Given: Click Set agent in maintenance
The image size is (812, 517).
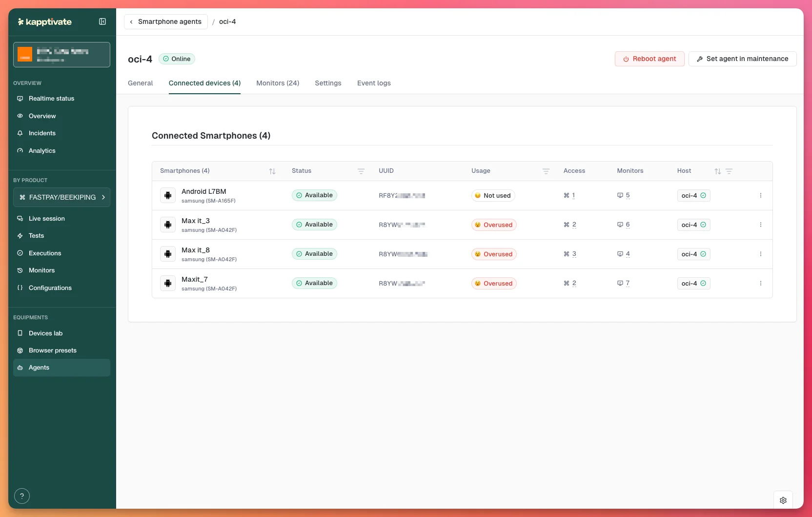Looking at the screenshot, I should click(x=742, y=59).
